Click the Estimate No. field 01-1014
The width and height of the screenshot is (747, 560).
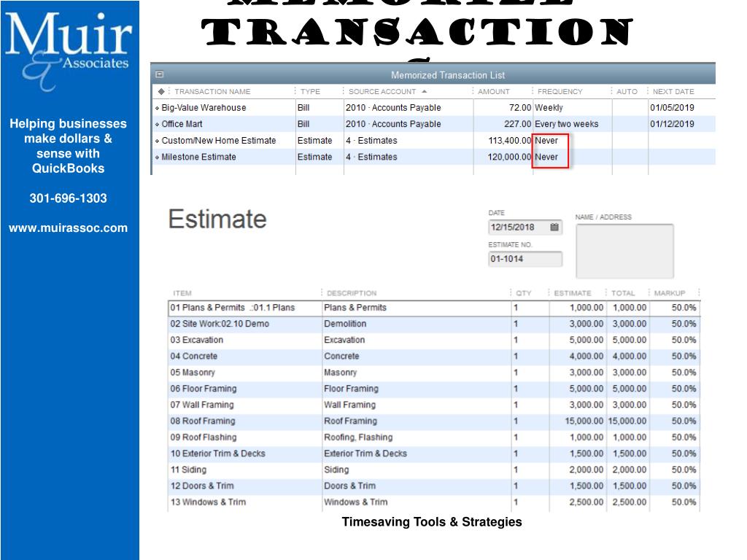pyautogui.click(x=525, y=259)
